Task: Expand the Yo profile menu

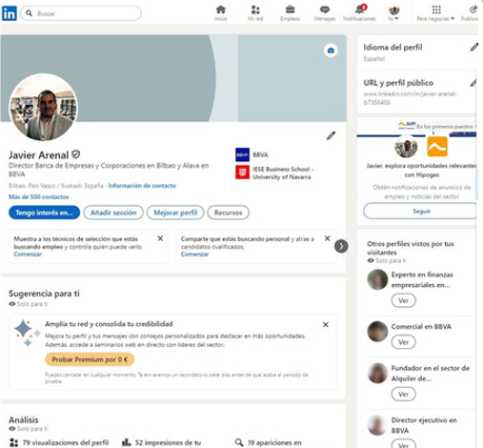Action: (x=393, y=13)
